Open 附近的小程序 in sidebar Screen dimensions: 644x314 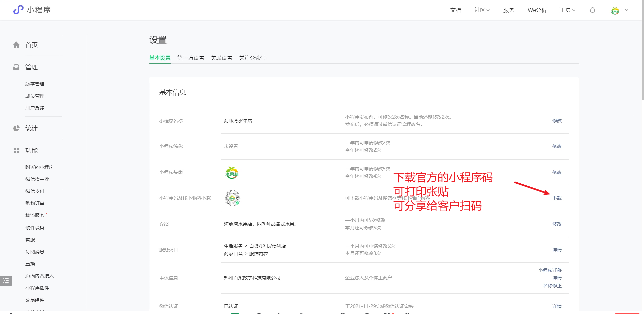pos(40,167)
